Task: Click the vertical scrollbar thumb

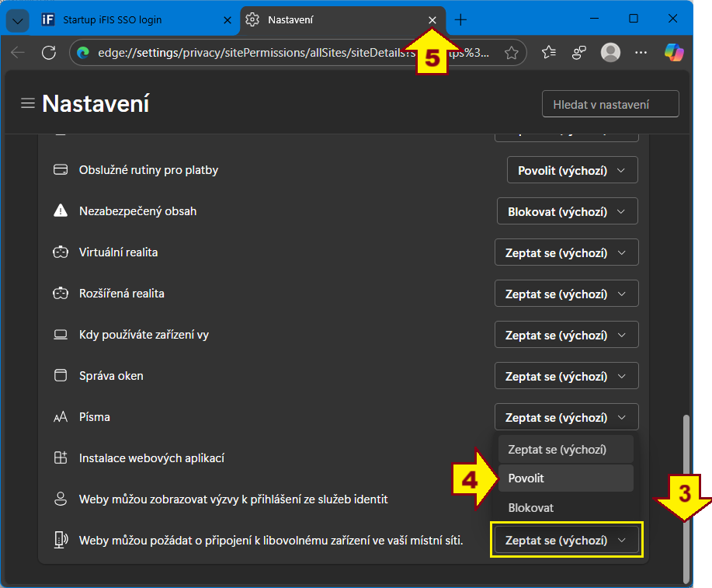Action: [686, 499]
